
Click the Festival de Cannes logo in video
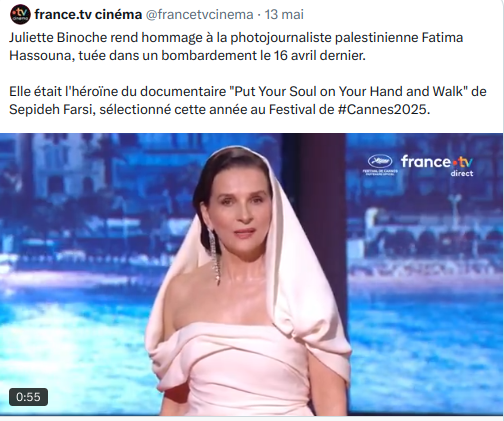pos(380,164)
